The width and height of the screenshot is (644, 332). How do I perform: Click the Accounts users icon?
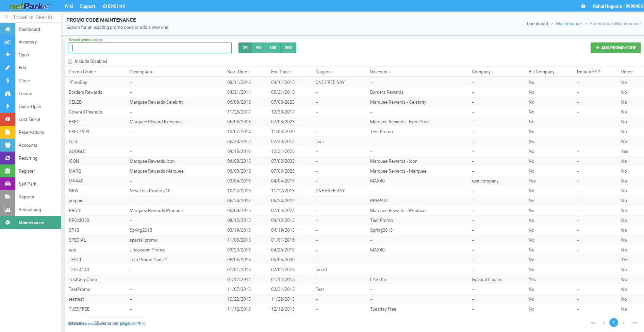(x=7, y=145)
